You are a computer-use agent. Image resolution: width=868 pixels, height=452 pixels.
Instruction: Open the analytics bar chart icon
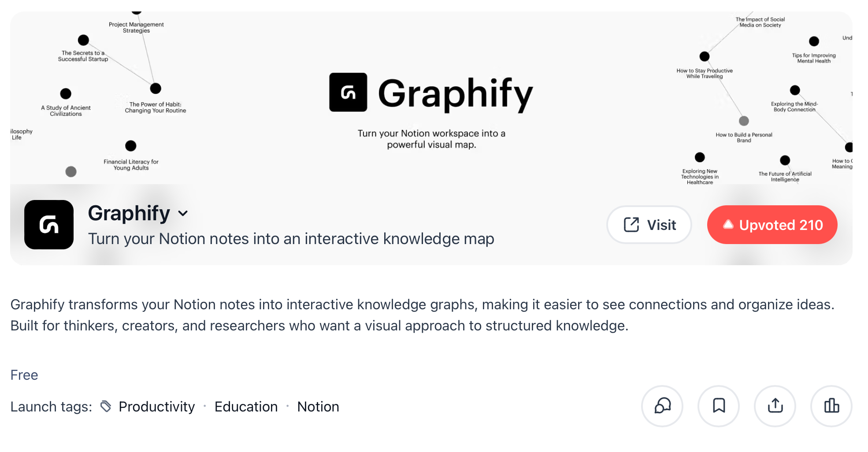pyautogui.click(x=831, y=406)
